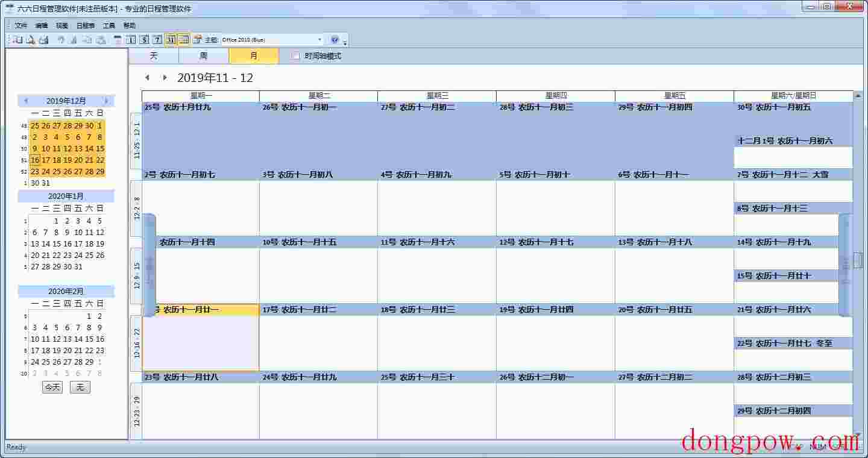Viewport: 868px width, 458px height.
Task: Show next month in mini calendar
Action: [x=106, y=101]
